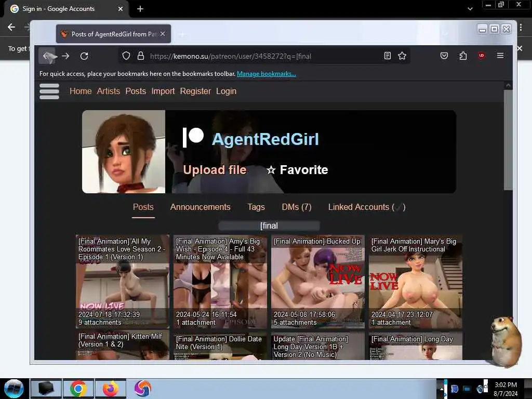Click the star icon next to Favorite
532x399 pixels.
[271, 170]
